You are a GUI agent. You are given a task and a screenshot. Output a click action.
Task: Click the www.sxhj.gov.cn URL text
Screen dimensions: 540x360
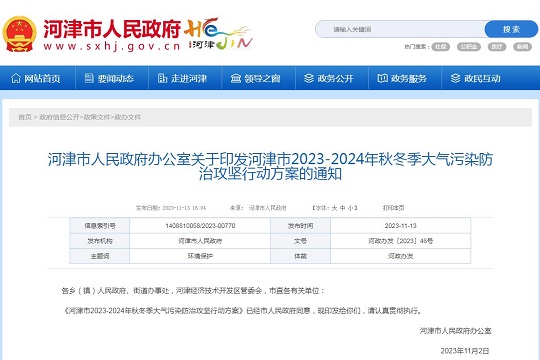[x=112, y=46]
